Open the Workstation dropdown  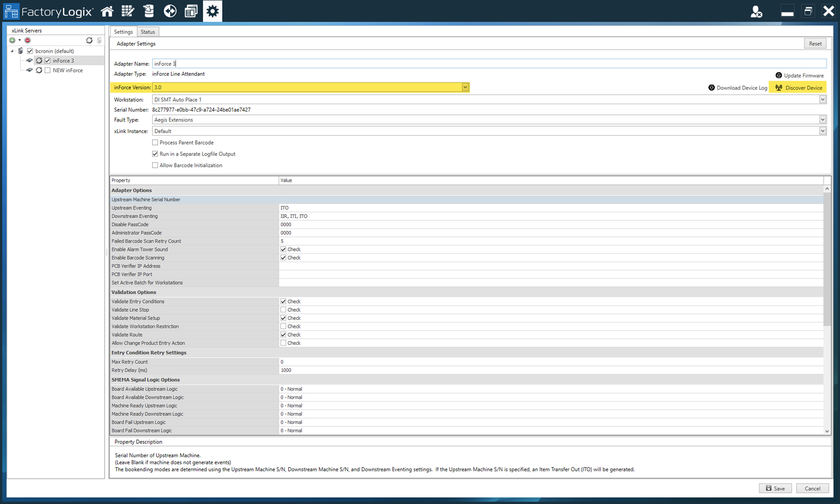(x=823, y=100)
